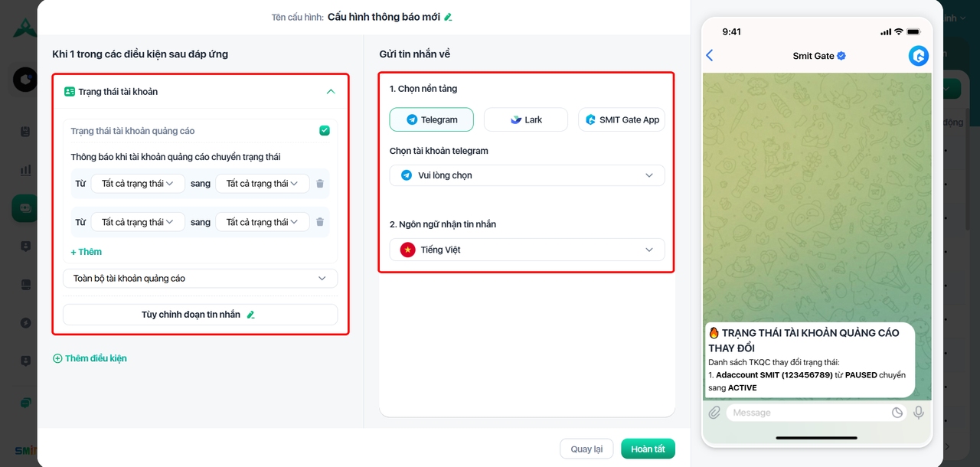Image resolution: width=980 pixels, height=467 pixels.
Task: Click the Hoàn tất button
Action: pos(648,449)
